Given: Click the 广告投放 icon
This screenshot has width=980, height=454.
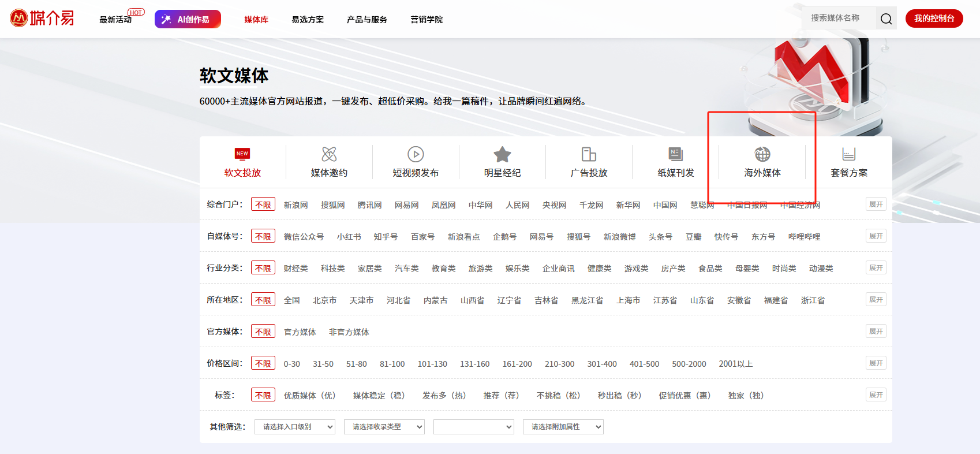Looking at the screenshot, I should [589, 154].
